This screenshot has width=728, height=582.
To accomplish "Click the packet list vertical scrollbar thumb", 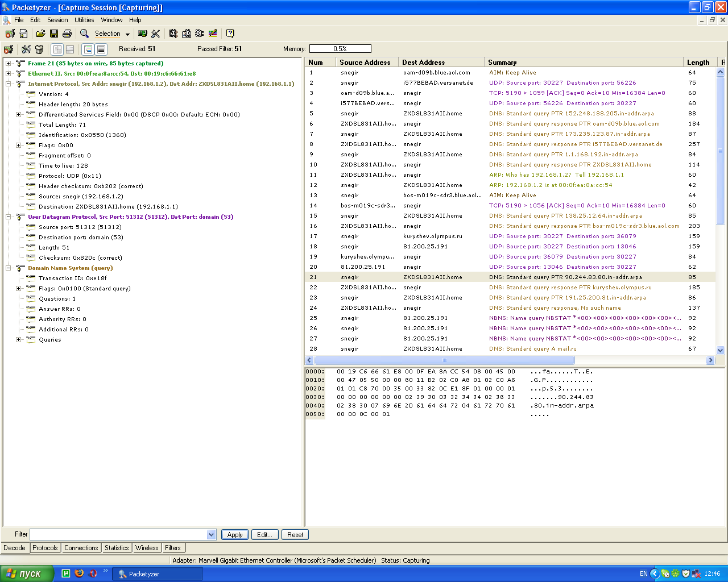I will [x=721, y=151].
